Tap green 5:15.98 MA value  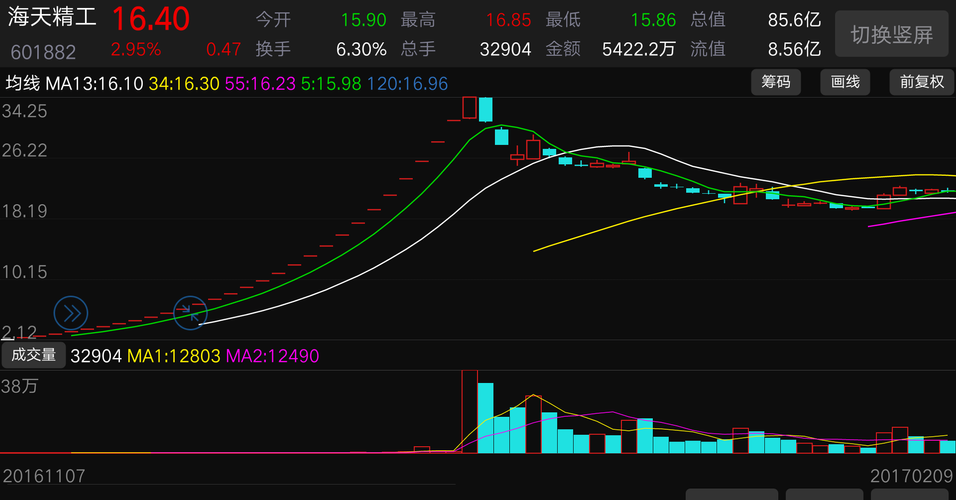pyautogui.click(x=331, y=84)
